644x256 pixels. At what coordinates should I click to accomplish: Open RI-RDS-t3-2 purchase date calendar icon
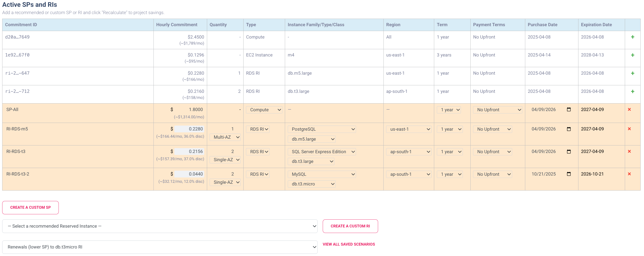[x=569, y=174]
